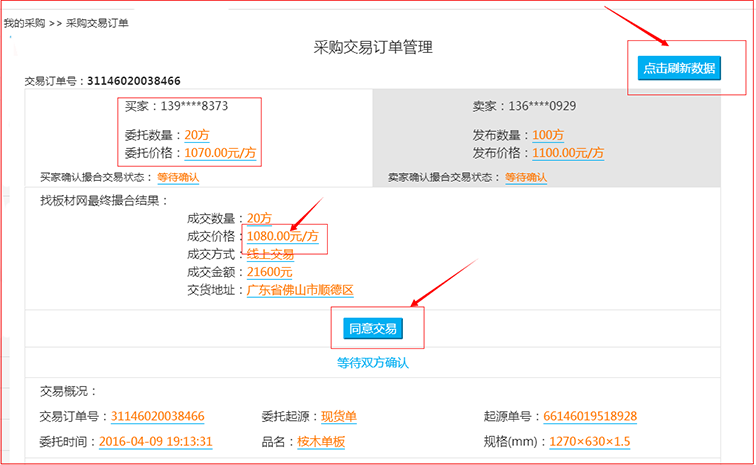The width and height of the screenshot is (756, 465).
Task: Select seller phone 136****0929
Action: coord(542,106)
